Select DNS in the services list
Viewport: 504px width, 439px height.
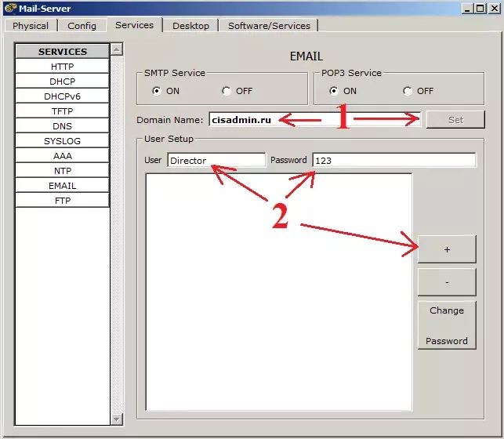point(63,126)
